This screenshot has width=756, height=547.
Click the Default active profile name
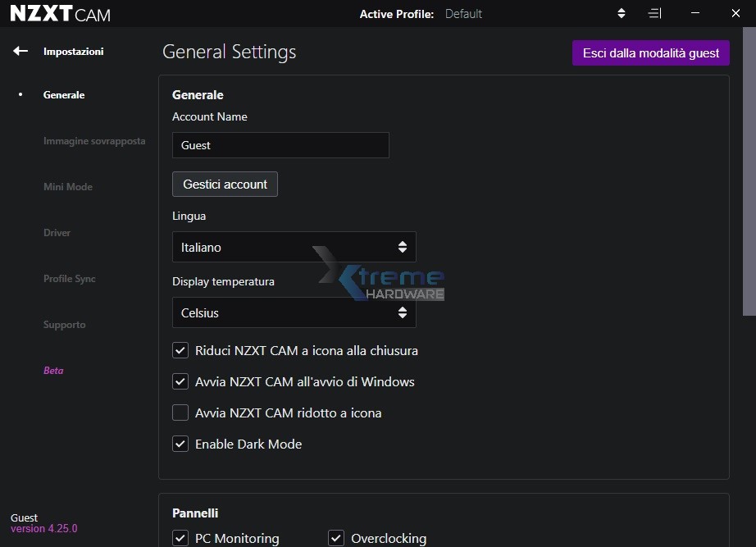[x=463, y=14]
